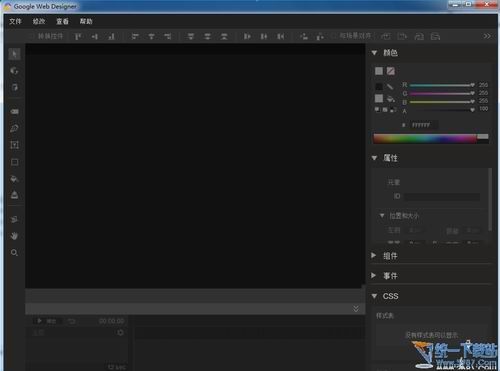The width and height of the screenshot is (500, 371).
Task: Open the 文件 menu
Action: point(15,21)
